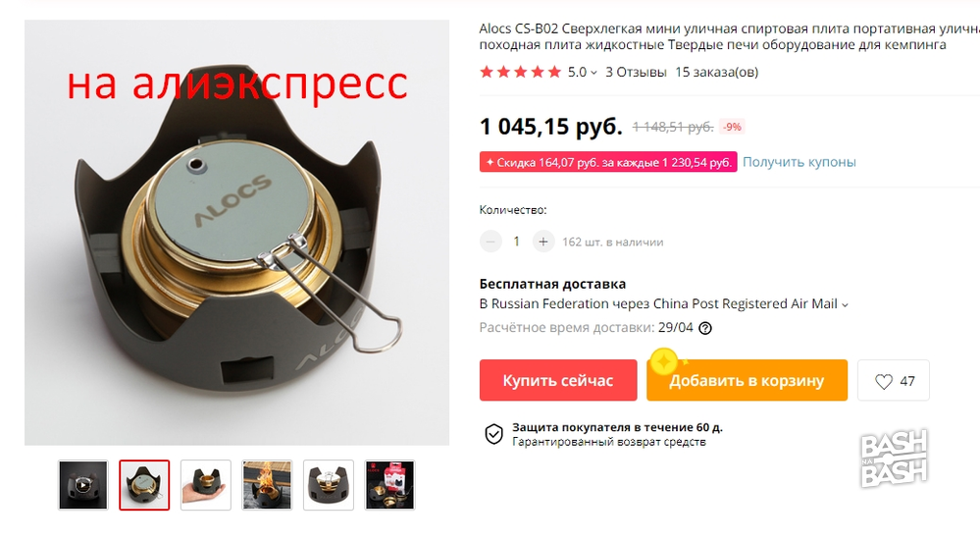Open the Получить купоны link
The width and height of the screenshot is (980, 541).
coord(799,162)
